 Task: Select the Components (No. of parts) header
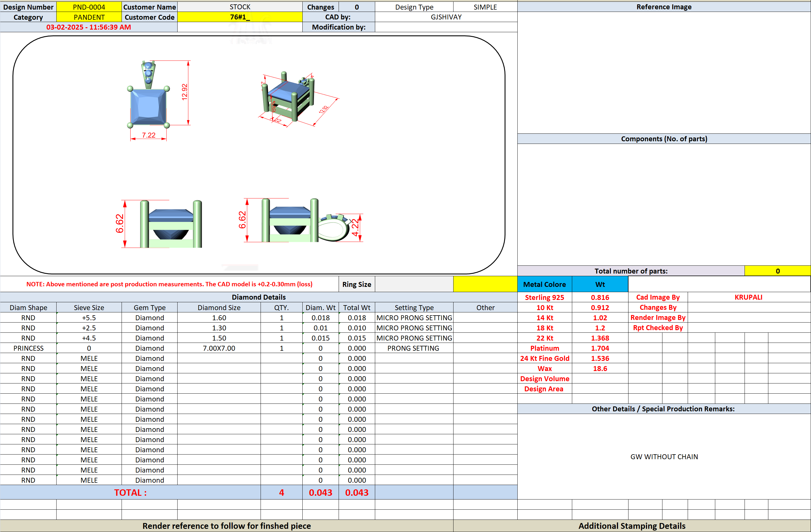pos(664,139)
